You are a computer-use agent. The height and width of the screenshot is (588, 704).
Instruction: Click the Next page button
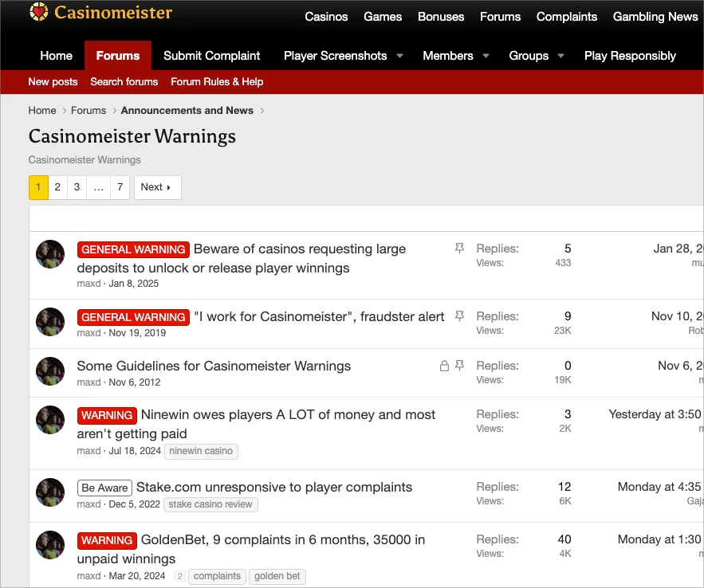coord(157,187)
